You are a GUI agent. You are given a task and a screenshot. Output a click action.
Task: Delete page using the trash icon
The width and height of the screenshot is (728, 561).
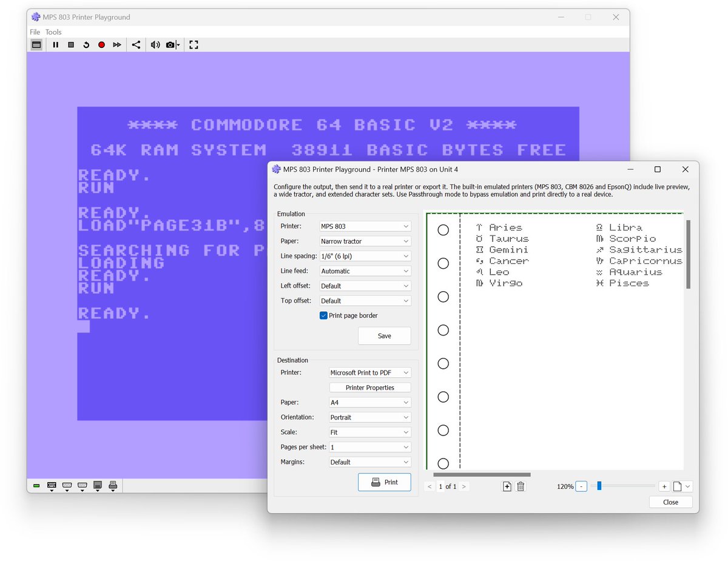point(521,486)
